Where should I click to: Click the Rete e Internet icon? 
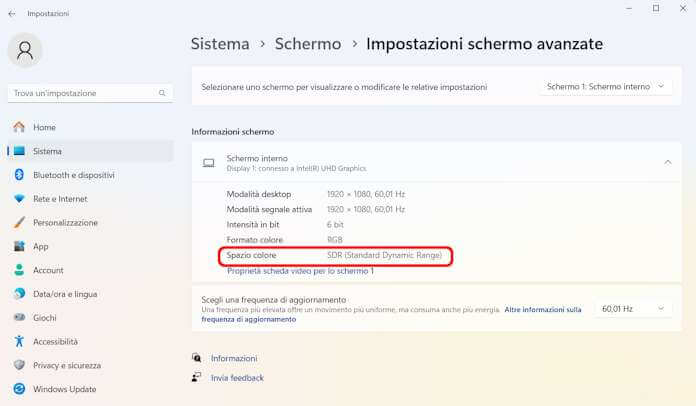click(18, 199)
